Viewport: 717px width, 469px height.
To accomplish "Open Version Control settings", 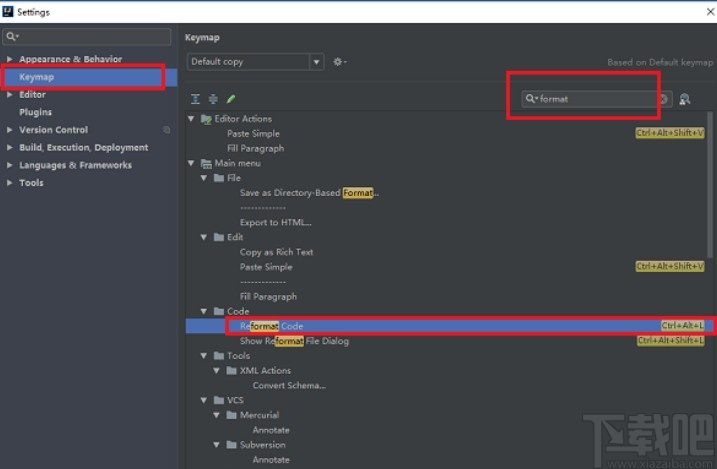I will point(54,130).
